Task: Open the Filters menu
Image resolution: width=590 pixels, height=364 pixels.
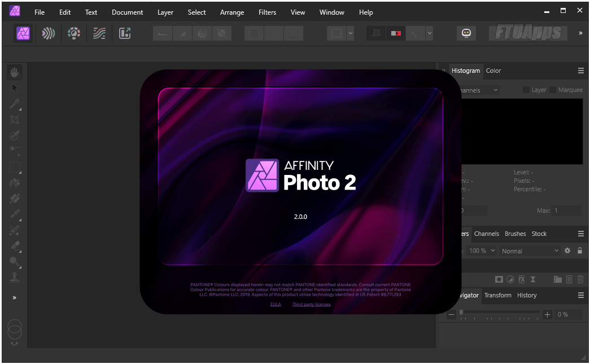Action: 267,12
